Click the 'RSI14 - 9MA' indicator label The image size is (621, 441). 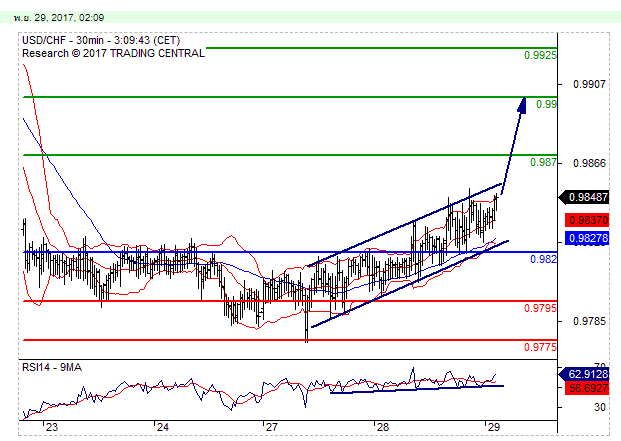tap(52, 367)
